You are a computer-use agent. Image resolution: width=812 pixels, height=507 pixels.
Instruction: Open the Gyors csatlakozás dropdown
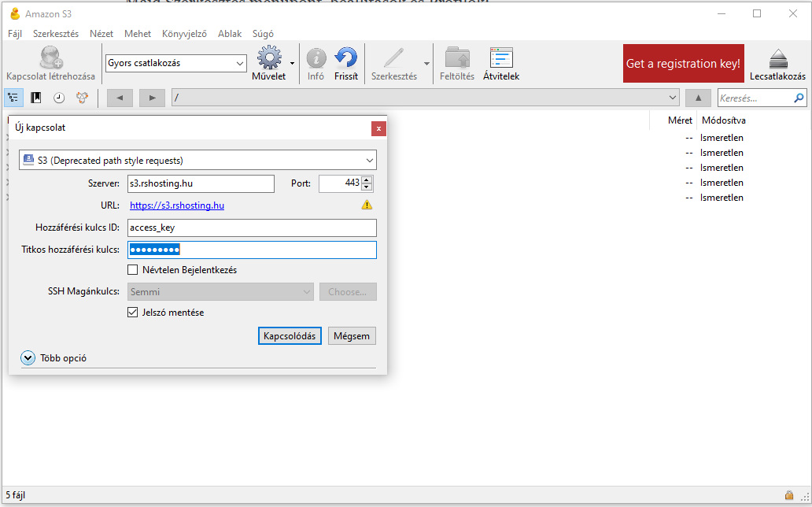pos(176,63)
